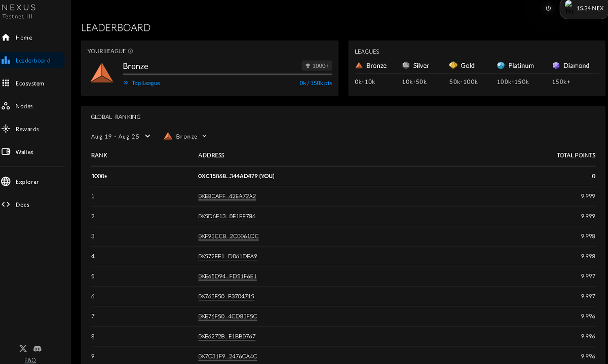Open address 0X7C31F9...2476CA4C
608x364 pixels.
[227, 356]
